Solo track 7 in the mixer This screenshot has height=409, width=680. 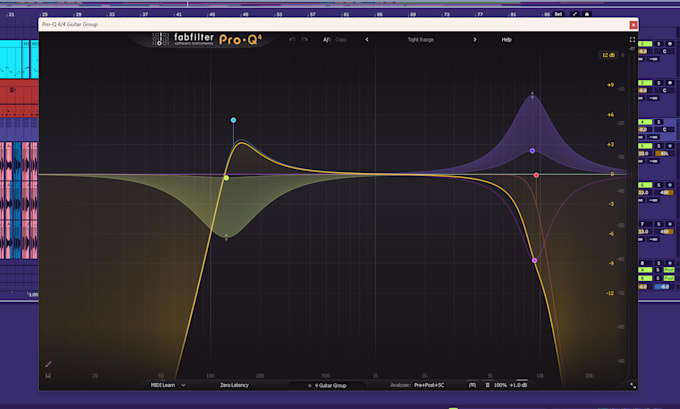[659, 224]
